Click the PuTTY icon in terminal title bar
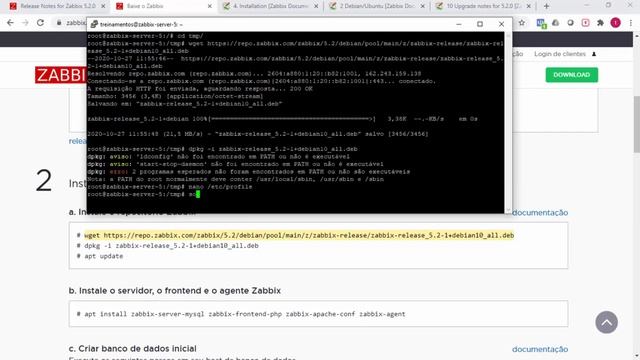The width and height of the screenshot is (640, 360). pyautogui.click(x=94, y=24)
